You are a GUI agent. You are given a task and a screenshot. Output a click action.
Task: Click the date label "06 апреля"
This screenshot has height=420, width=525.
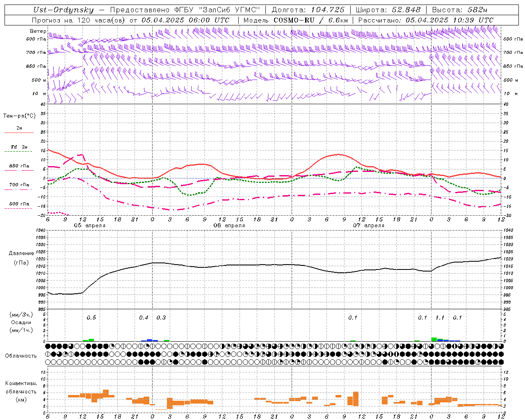click(229, 226)
